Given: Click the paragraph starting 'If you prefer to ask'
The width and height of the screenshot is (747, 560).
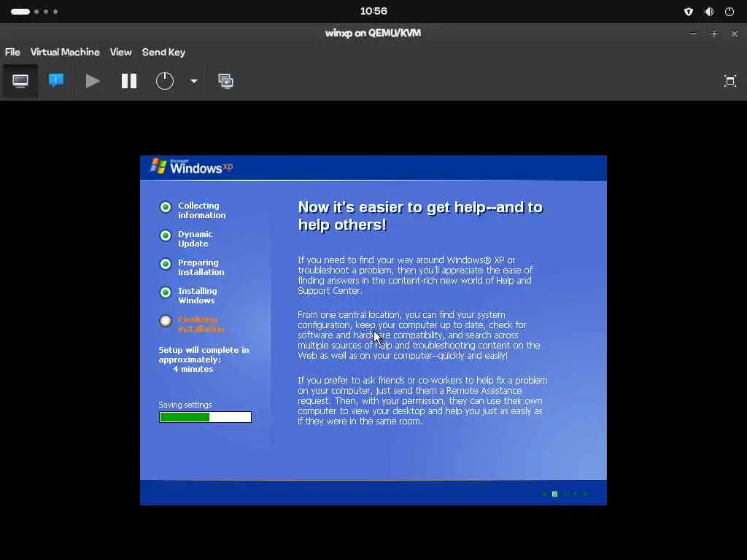Looking at the screenshot, I should pyautogui.click(x=422, y=400).
